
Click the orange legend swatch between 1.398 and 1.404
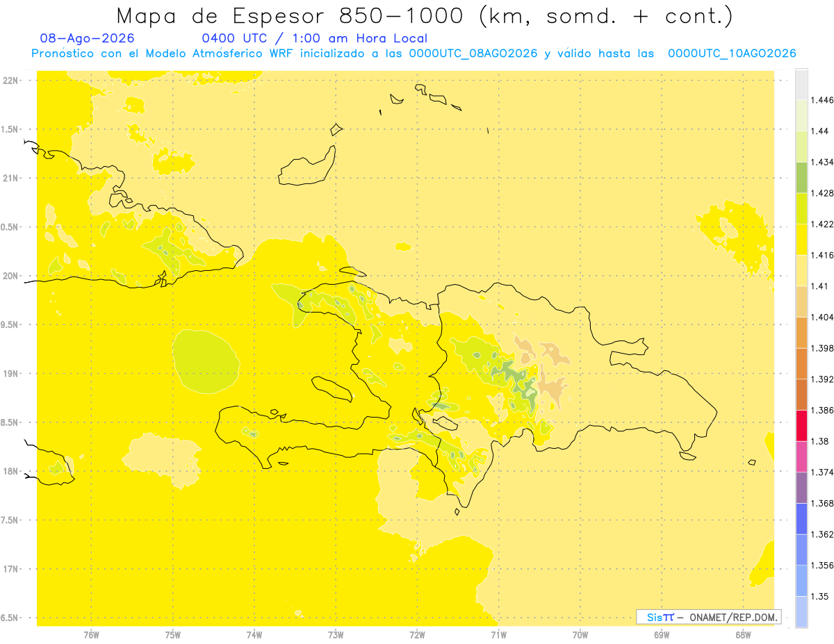pyautogui.click(x=801, y=333)
